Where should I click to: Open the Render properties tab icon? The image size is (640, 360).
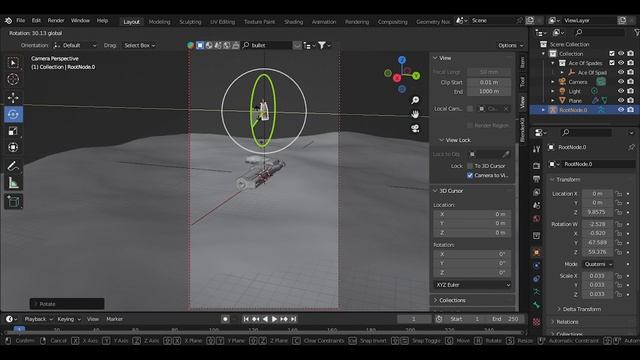tap(536, 166)
